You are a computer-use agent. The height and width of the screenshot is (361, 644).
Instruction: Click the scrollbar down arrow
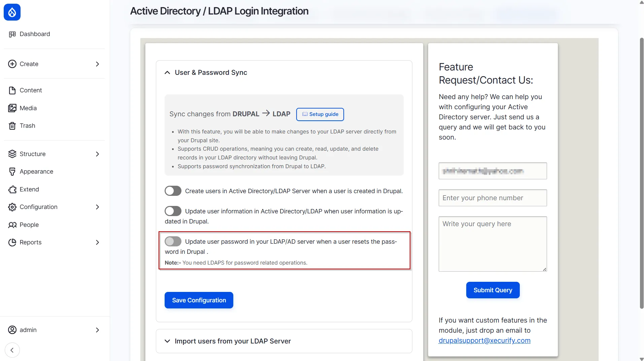642,359
